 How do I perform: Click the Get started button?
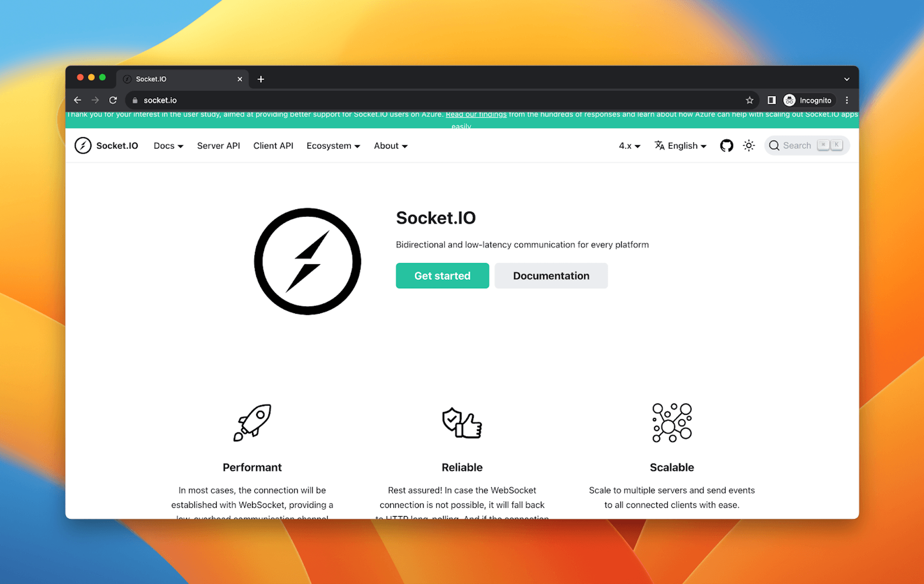tap(442, 275)
